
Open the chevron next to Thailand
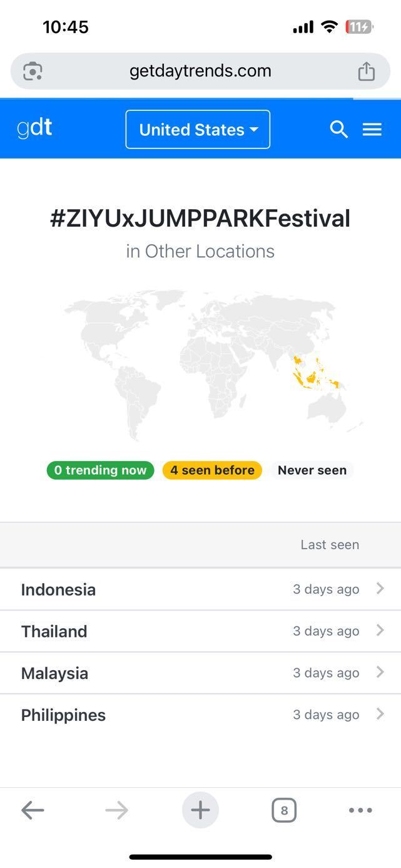[x=380, y=631]
